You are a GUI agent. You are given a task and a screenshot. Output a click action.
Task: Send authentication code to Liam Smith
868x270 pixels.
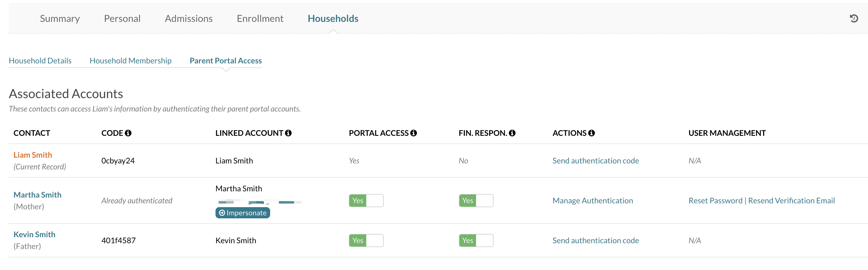point(595,161)
